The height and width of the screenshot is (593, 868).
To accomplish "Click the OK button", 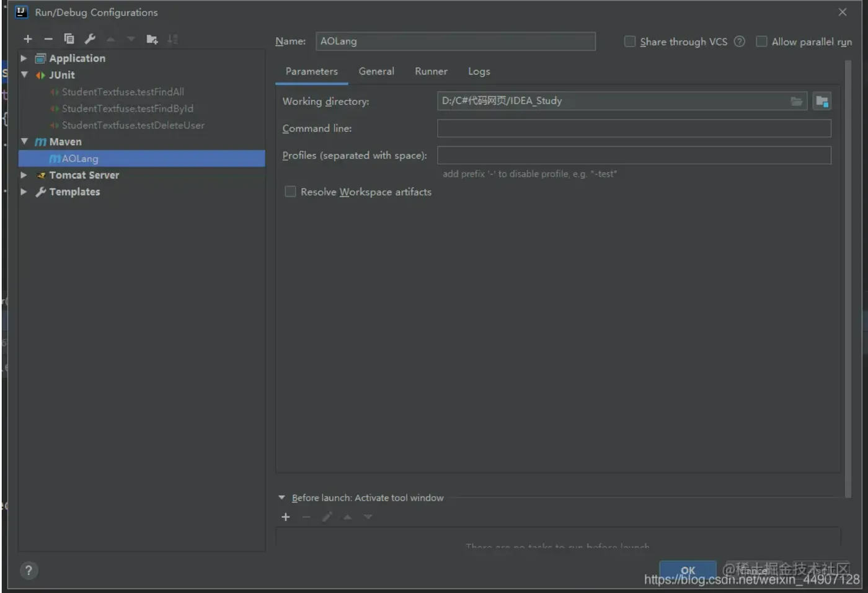I will pos(688,571).
